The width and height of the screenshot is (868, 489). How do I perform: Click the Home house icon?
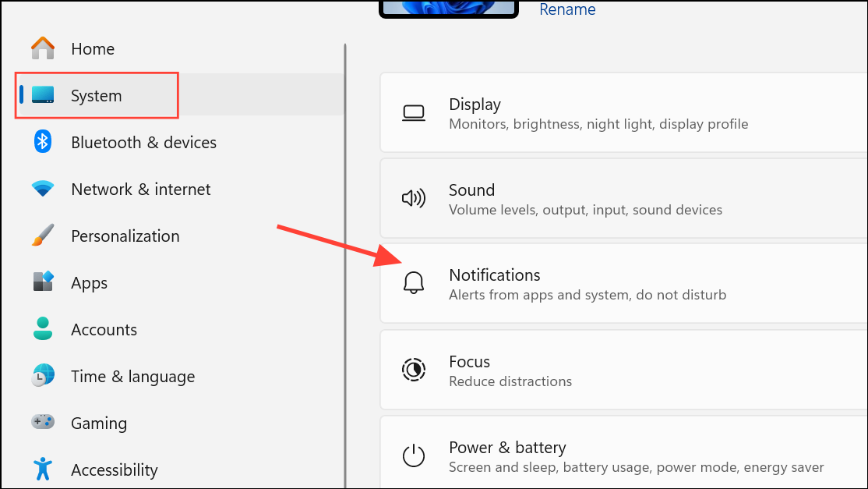[43, 48]
